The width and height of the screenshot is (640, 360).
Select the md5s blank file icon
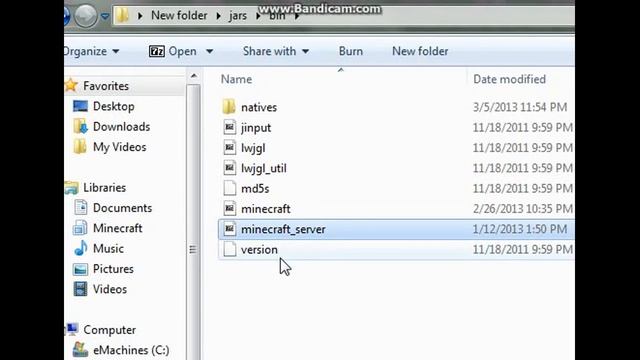click(229, 189)
